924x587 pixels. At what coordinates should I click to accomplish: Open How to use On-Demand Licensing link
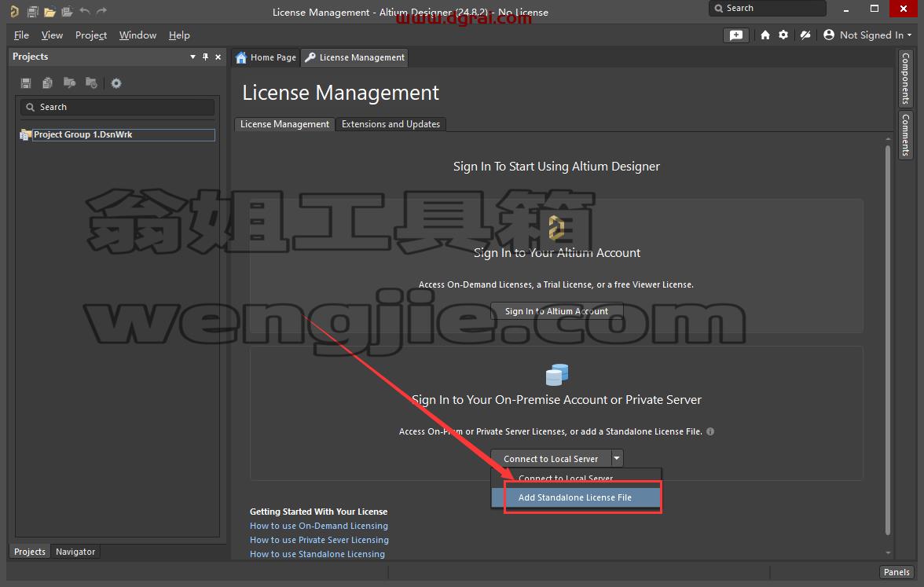tap(319, 526)
